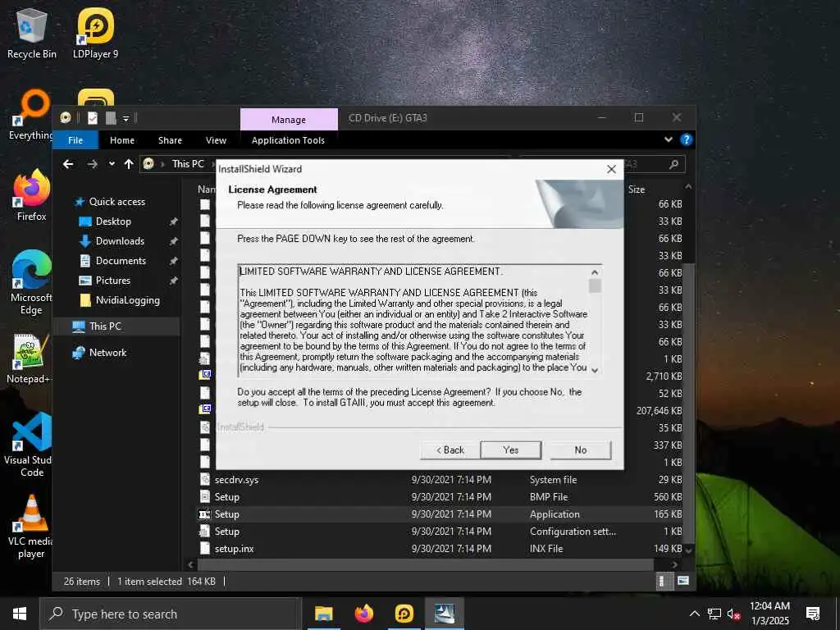Image resolution: width=840 pixels, height=630 pixels.
Task: Open Downloads in navigation pane
Action: tap(120, 241)
